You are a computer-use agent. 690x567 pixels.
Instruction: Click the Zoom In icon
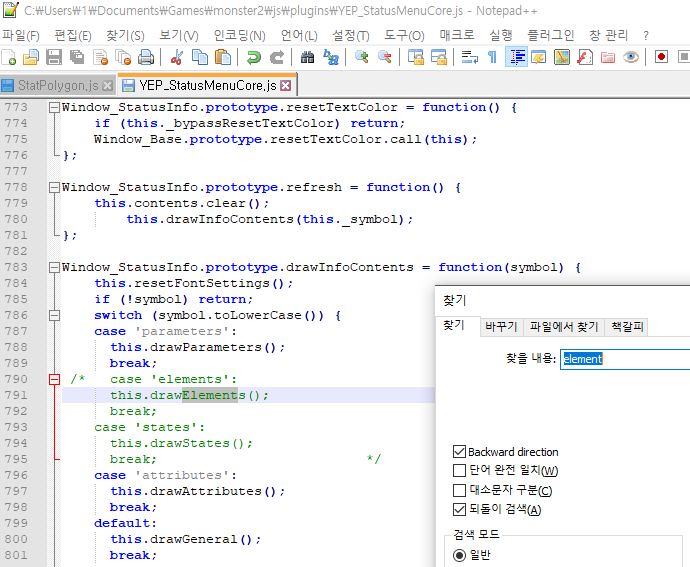[362, 57]
